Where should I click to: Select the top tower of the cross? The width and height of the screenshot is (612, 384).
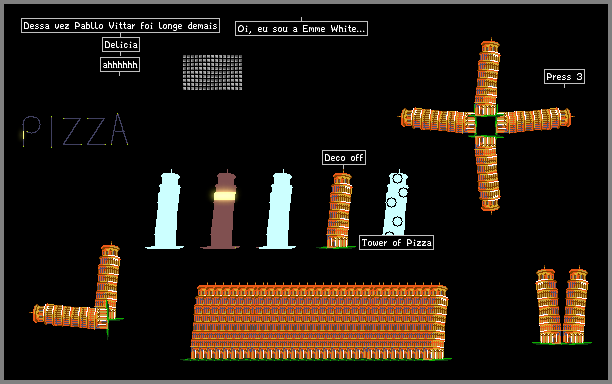click(x=487, y=77)
